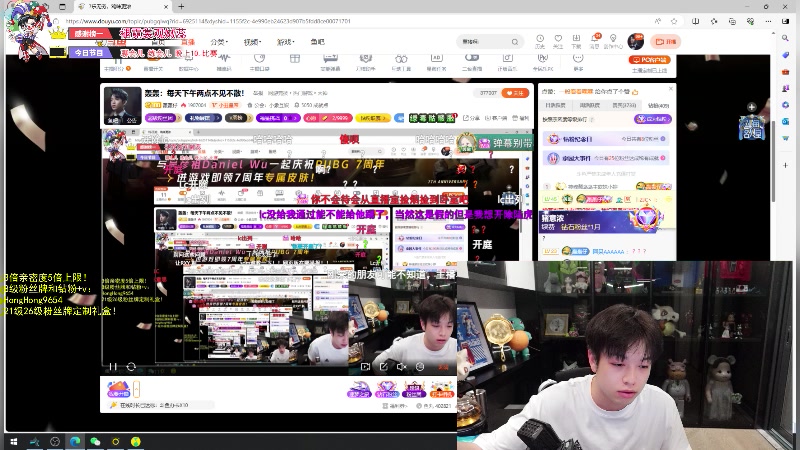Image resolution: width=800 pixels, height=450 pixels.
Task: Open the streamer's profile picture
Action: (x=122, y=106)
